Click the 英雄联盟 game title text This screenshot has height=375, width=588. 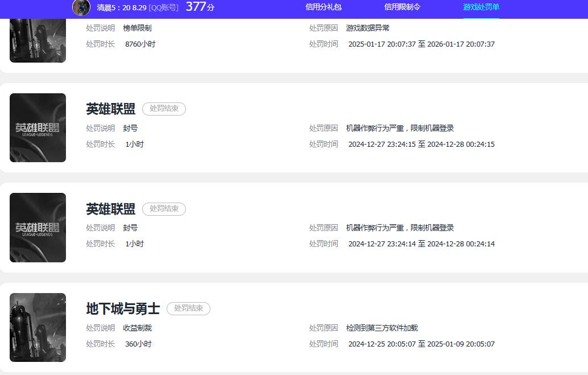(x=110, y=109)
